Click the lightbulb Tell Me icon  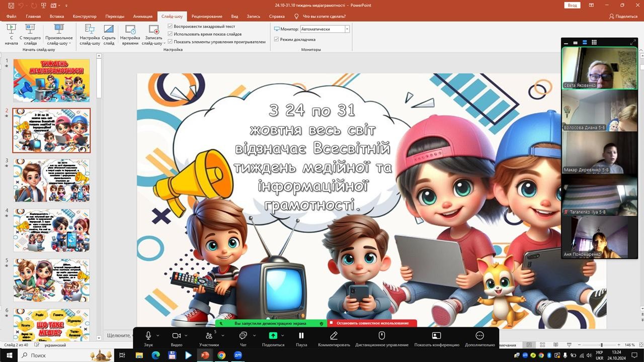296,16
